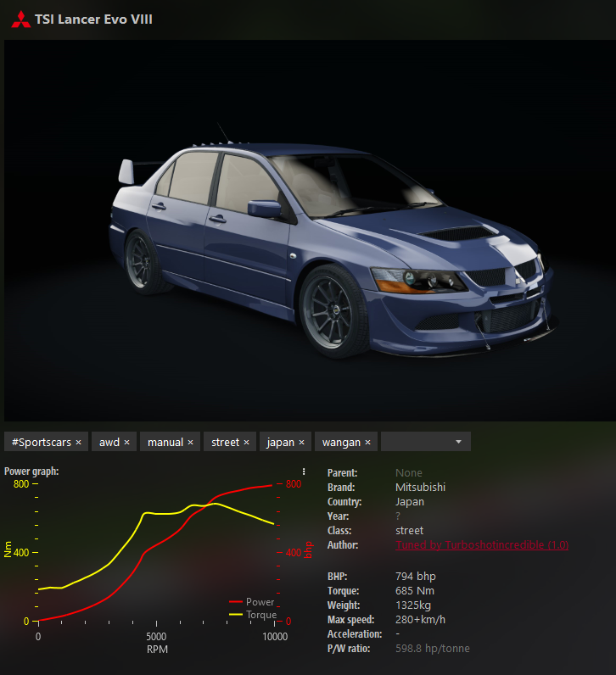Click the Year field showing ?
Screen dimensions: 616x675
[x=398, y=516]
